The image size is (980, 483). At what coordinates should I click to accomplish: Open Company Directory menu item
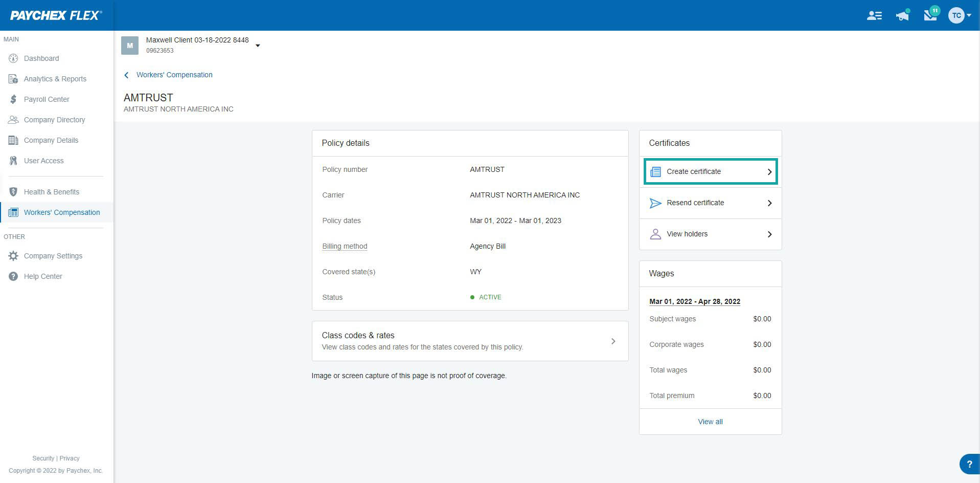coord(55,120)
